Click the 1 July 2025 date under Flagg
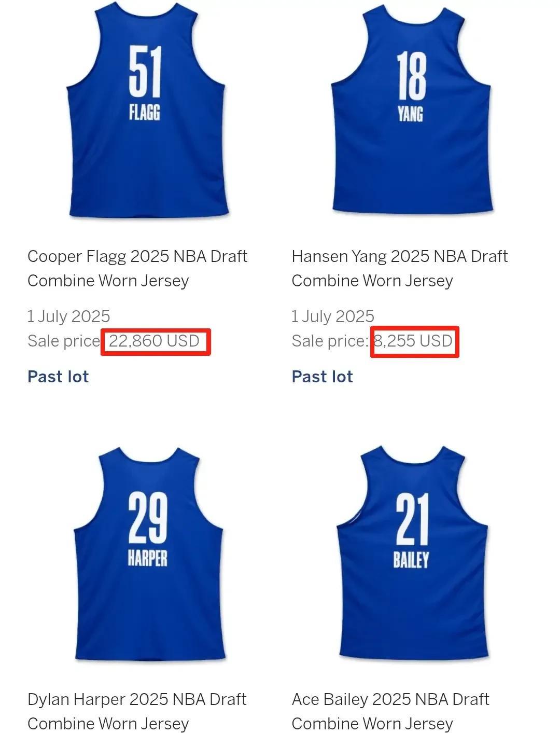Image resolution: width=560 pixels, height=733 pixels. pos(69,316)
